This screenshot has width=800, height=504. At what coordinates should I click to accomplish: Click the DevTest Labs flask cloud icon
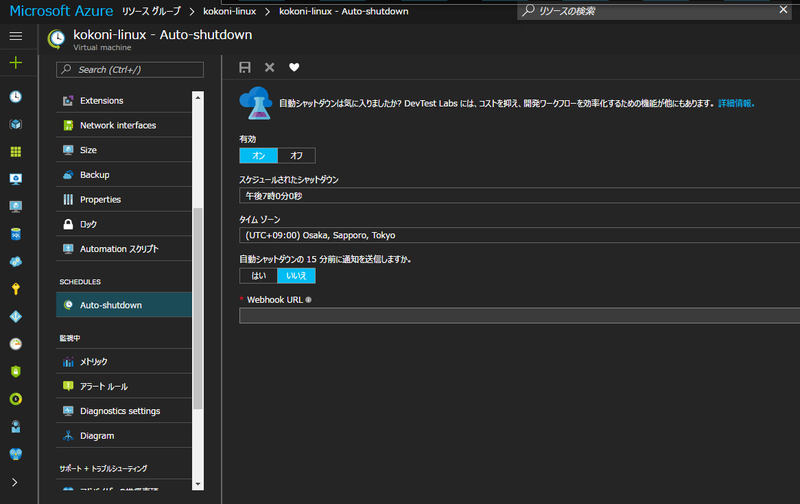256,103
